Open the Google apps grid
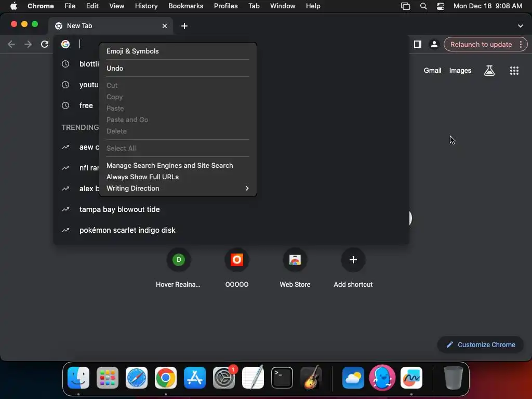This screenshot has width=532, height=399. click(x=514, y=71)
